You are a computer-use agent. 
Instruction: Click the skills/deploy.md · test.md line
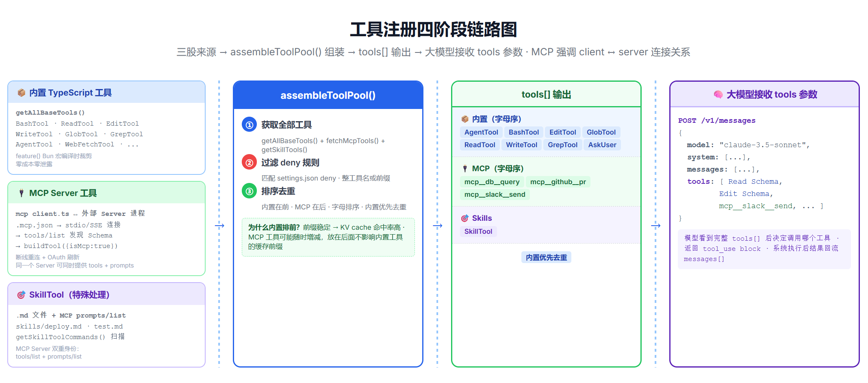69,326
